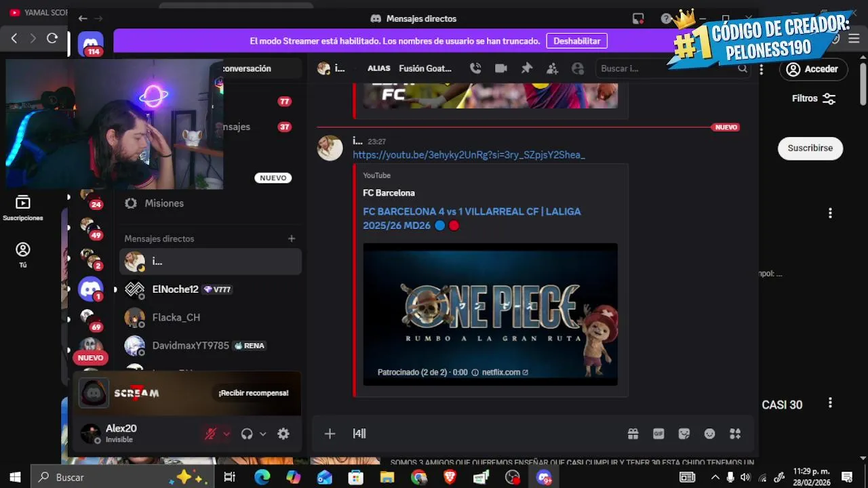Jump to NUEVO unread messages pill

click(273, 178)
